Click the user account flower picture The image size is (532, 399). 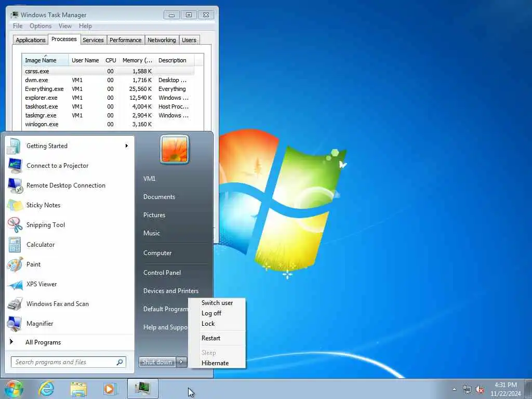[x=175, y=149]
